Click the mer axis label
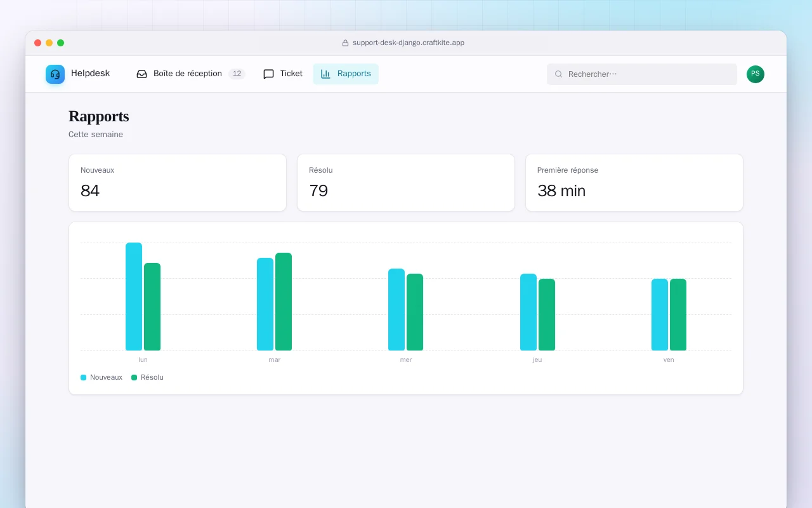The image size is (812, 508). pos(406,360)
